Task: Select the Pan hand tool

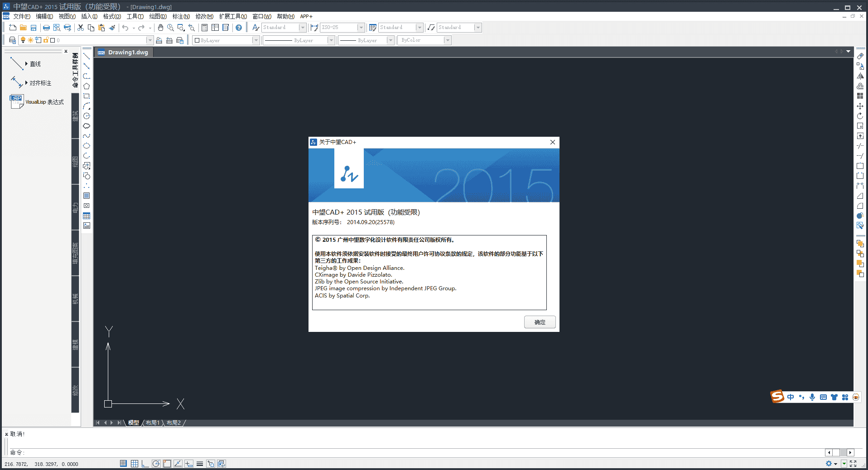Action: pyautogui.click(x=160, y=28)
